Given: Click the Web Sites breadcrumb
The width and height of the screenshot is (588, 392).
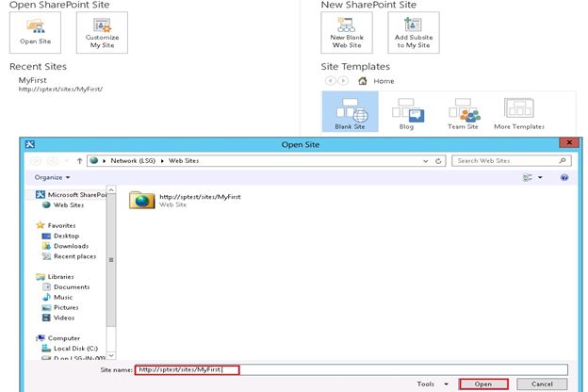Looking at the screenshot, I should click(x=184, y=160).
